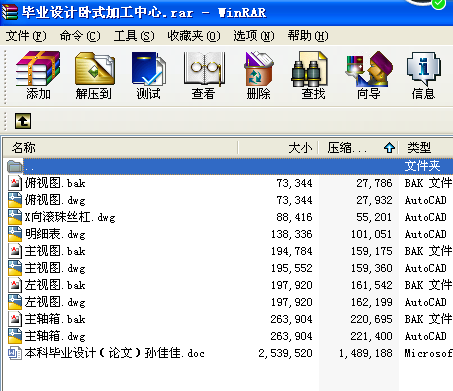The width and height of the screenshot is (453, 391).
Task: Click the icon of 主视图.dwg
Action: [x=15, y=268]
